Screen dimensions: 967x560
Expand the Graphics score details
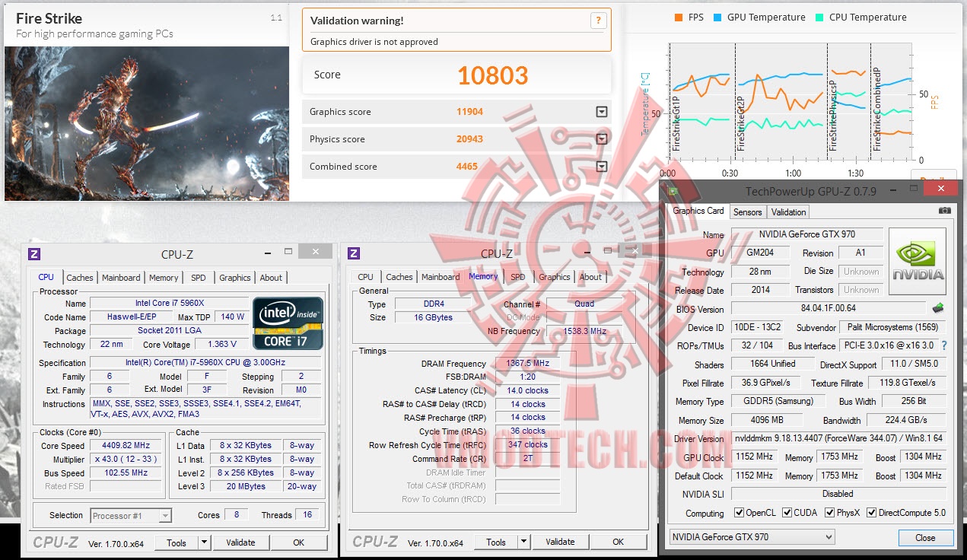pyautogui.click(x=602, y=112)
